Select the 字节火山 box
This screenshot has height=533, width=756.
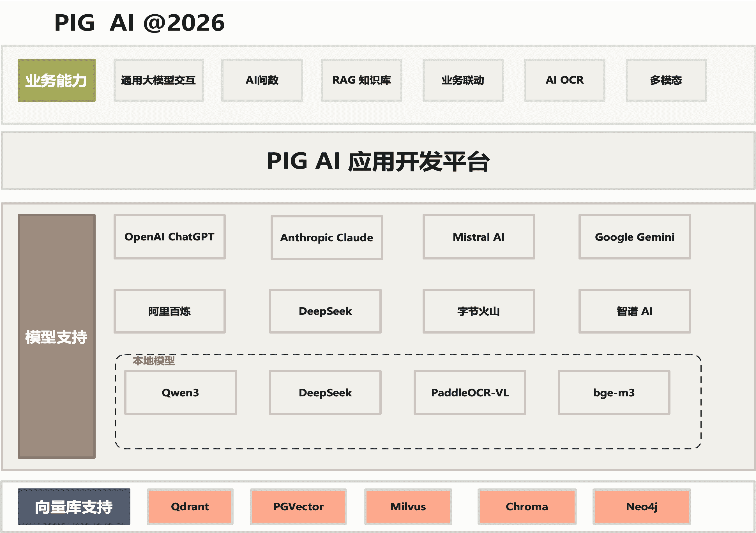[x=478, y=311]
